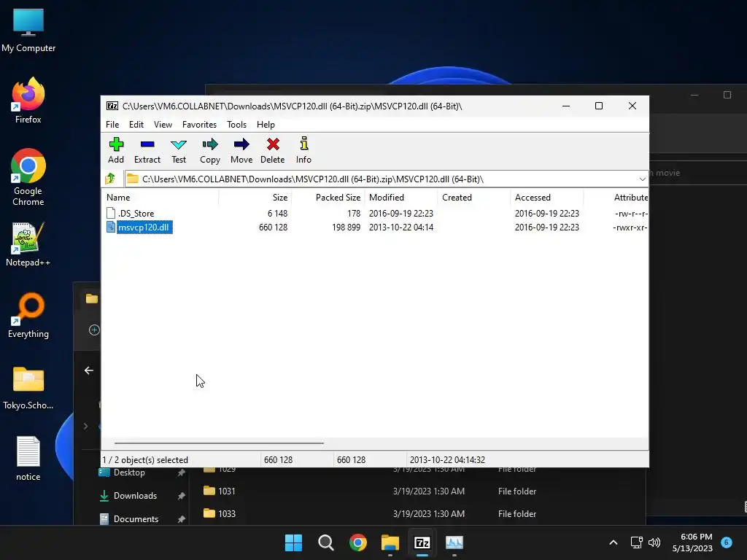Click Downloads in Explorer sidebar
The height and width of the screenshot is (560, 747).
(x=135, y=496)
